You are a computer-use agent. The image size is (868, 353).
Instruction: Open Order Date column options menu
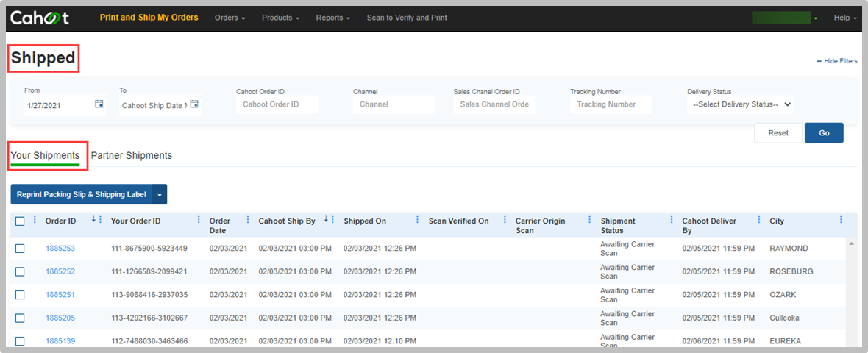(247, 220)
